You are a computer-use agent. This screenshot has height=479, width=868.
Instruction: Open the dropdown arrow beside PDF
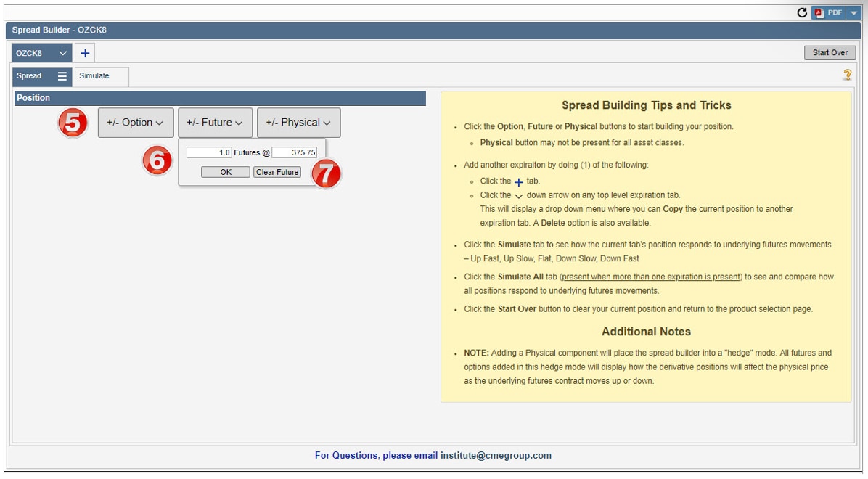pyautogui.click(x=853, y=13)
